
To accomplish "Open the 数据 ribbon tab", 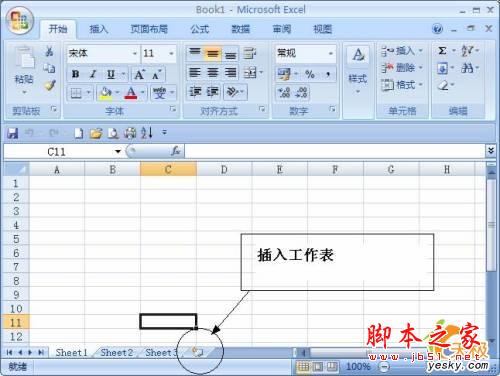I will coord(241,29).
